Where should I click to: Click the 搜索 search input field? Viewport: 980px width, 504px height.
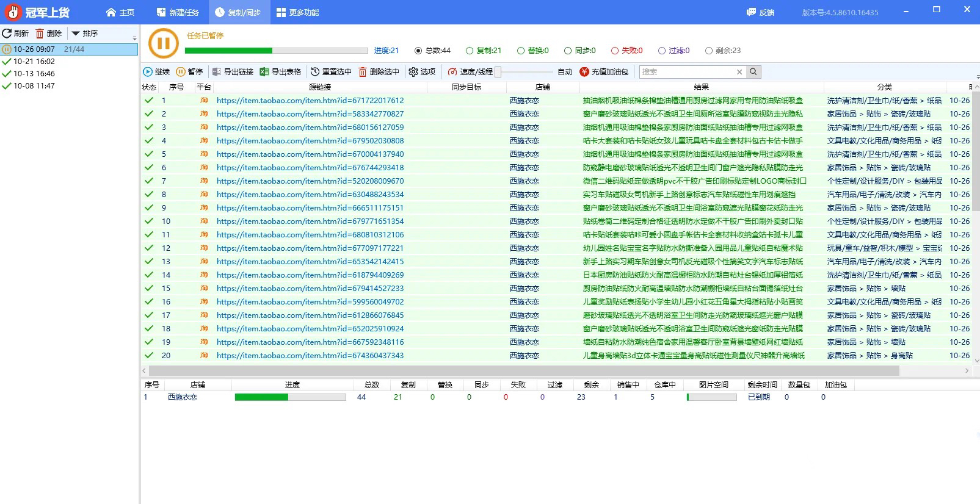[x=687, y=72]
